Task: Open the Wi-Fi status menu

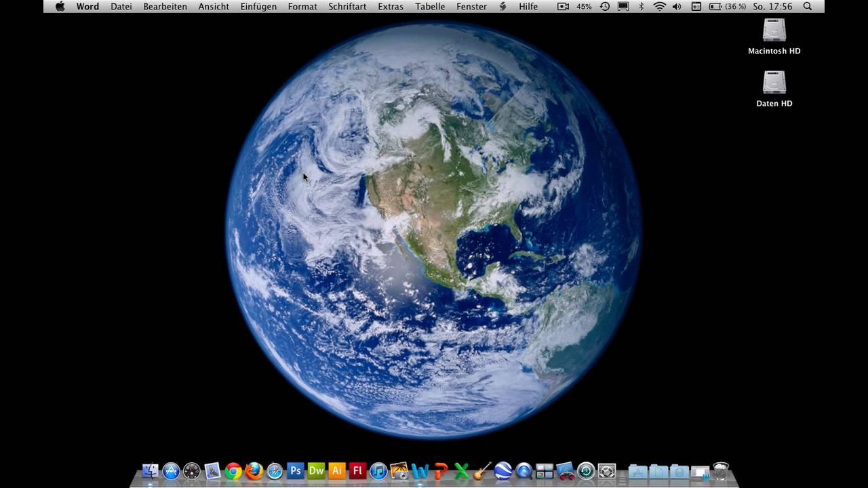Action: pos(659,6)
